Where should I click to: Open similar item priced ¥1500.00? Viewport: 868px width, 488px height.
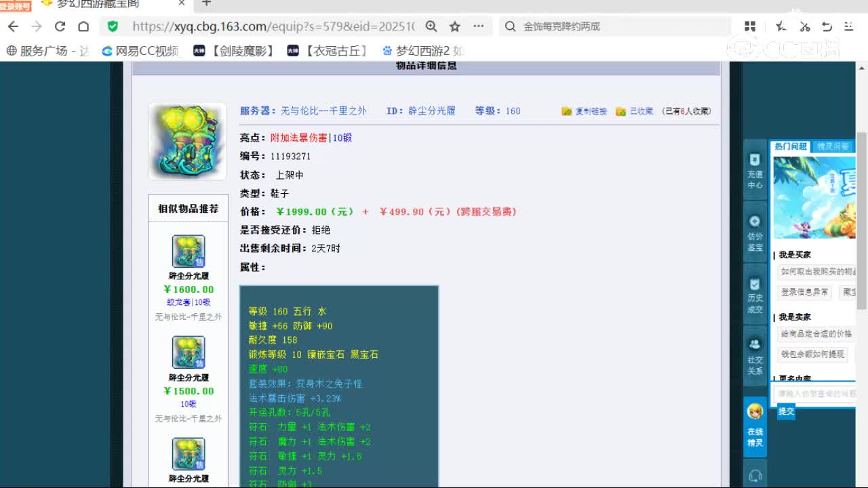[x=189, y=352]
